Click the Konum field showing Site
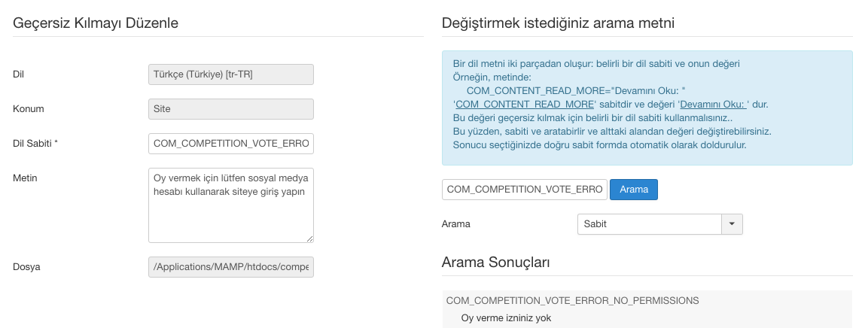 231,108
